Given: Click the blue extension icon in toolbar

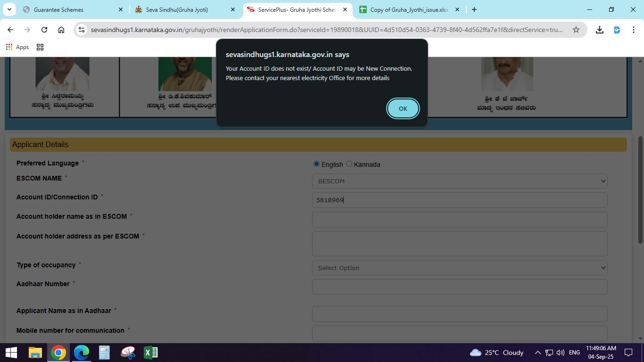Looking at the screenshot, I should [617, 30].
